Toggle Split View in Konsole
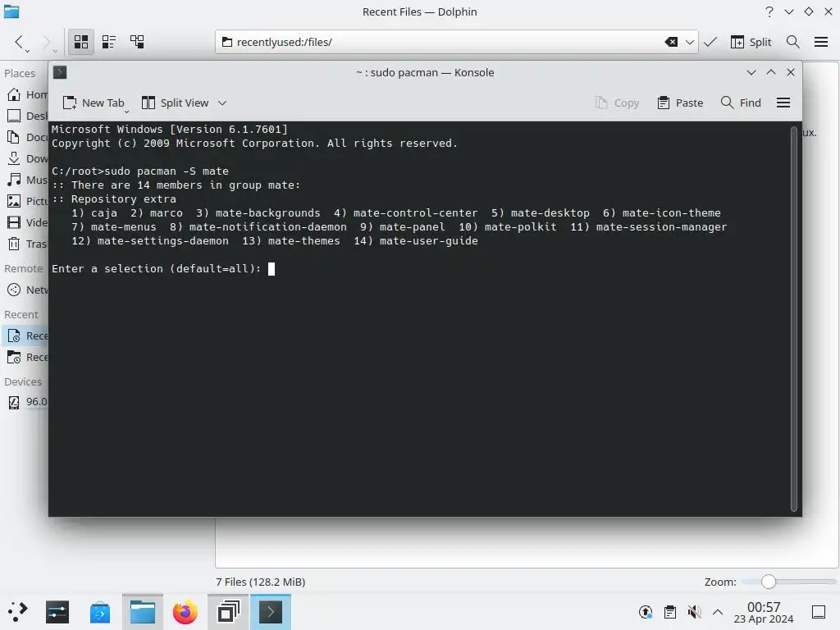The width and height of the screenshot is (840, 630). 176,103
